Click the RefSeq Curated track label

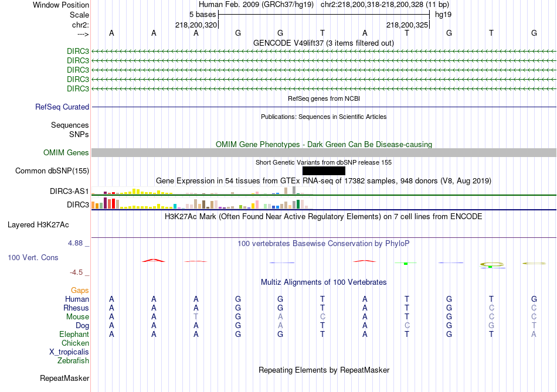(62, 107)
